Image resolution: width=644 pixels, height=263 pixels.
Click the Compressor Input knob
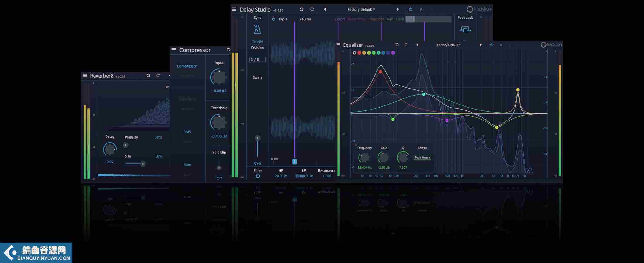(219, 77)
